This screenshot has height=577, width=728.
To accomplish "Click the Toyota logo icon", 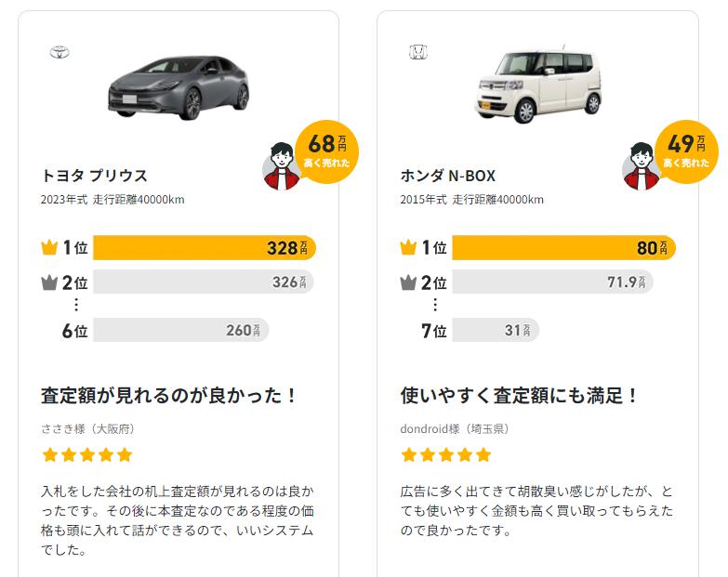I will pos(60,52).
